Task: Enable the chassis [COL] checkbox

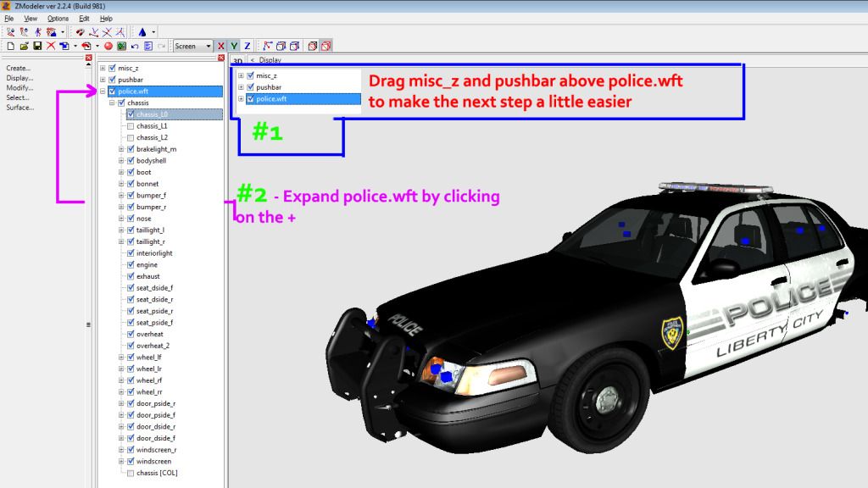Action: tap(131, 473)
